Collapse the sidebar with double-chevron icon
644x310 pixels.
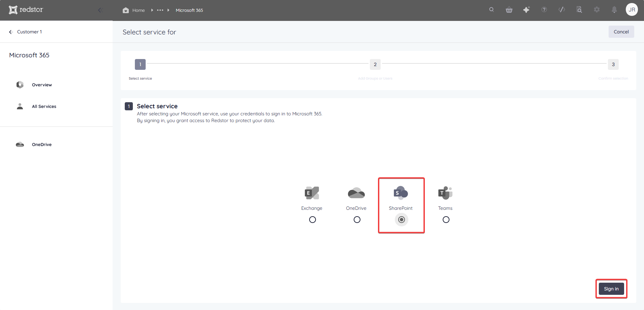pos(100,10)
